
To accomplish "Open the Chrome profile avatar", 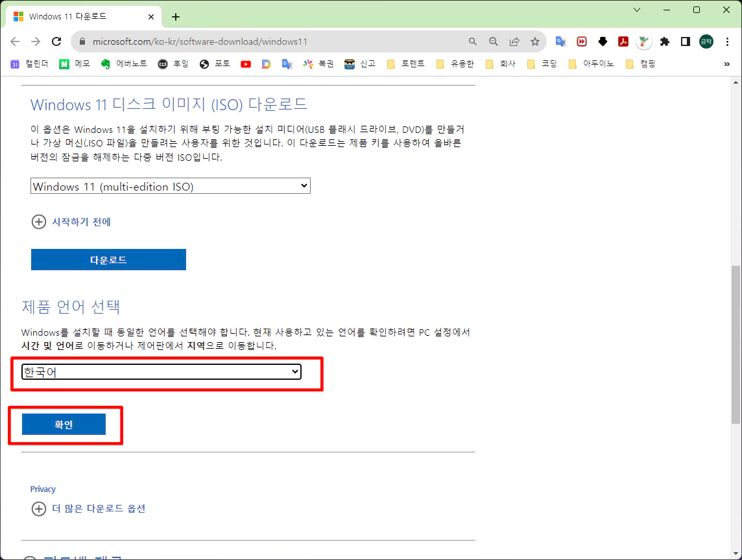I will tap(706, 41).
